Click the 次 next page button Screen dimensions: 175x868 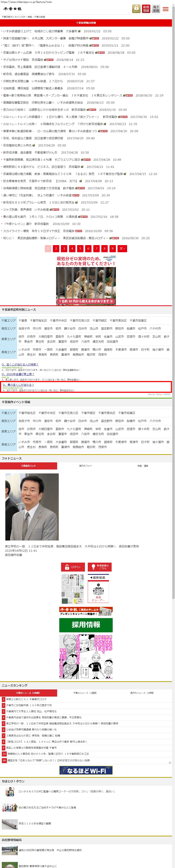(122, 248)
